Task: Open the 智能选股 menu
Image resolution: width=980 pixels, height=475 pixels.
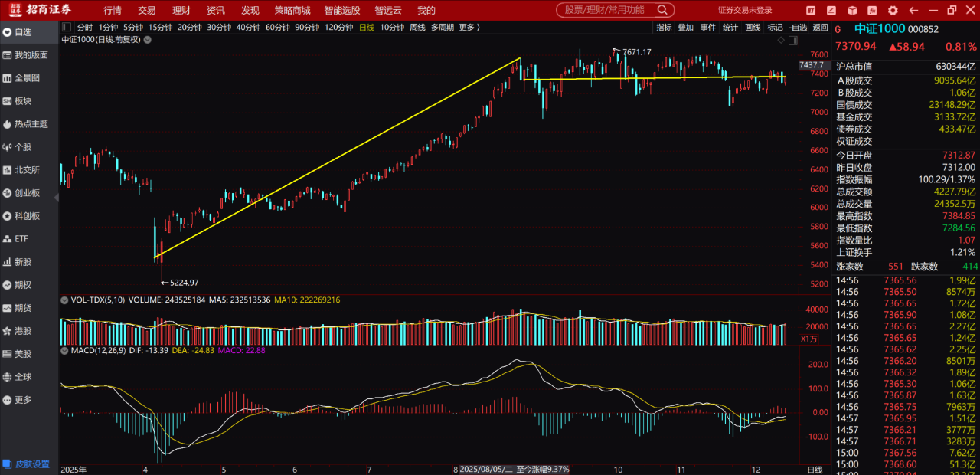Action: pos(342,11)
